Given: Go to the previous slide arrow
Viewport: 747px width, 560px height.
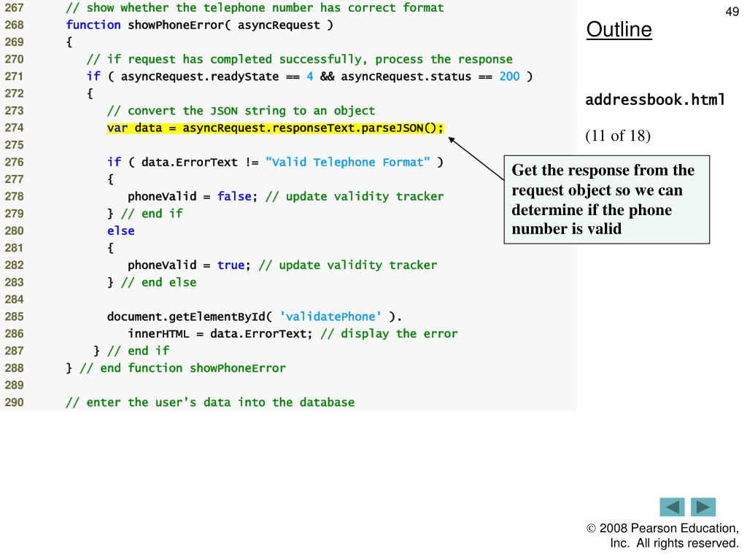Looking at the screenshot, I should (x=672, y=507).
